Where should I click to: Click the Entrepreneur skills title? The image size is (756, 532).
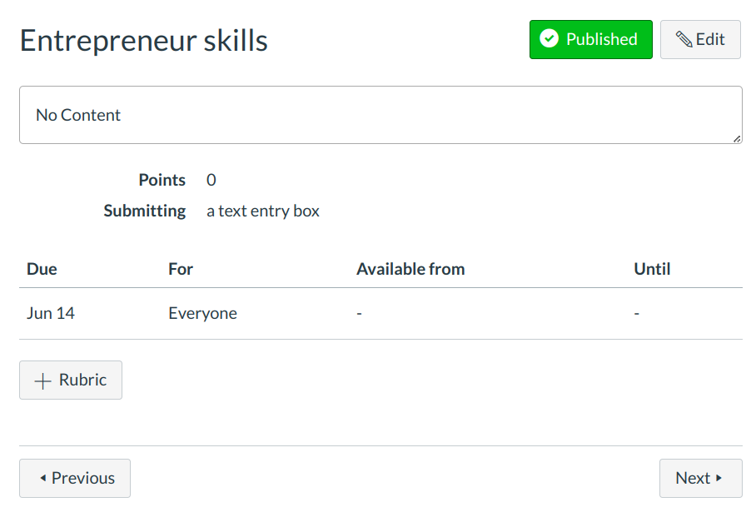(x=144, y=40)
